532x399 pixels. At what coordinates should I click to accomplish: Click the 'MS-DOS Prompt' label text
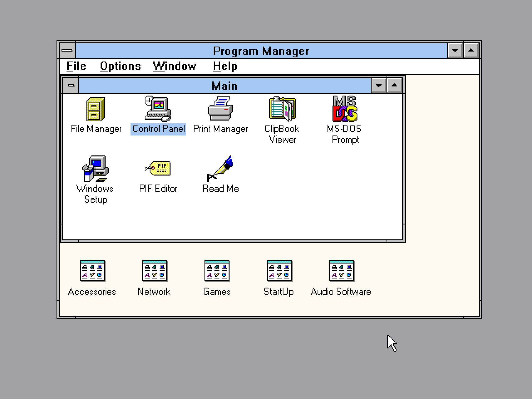(x=344, y=134)
